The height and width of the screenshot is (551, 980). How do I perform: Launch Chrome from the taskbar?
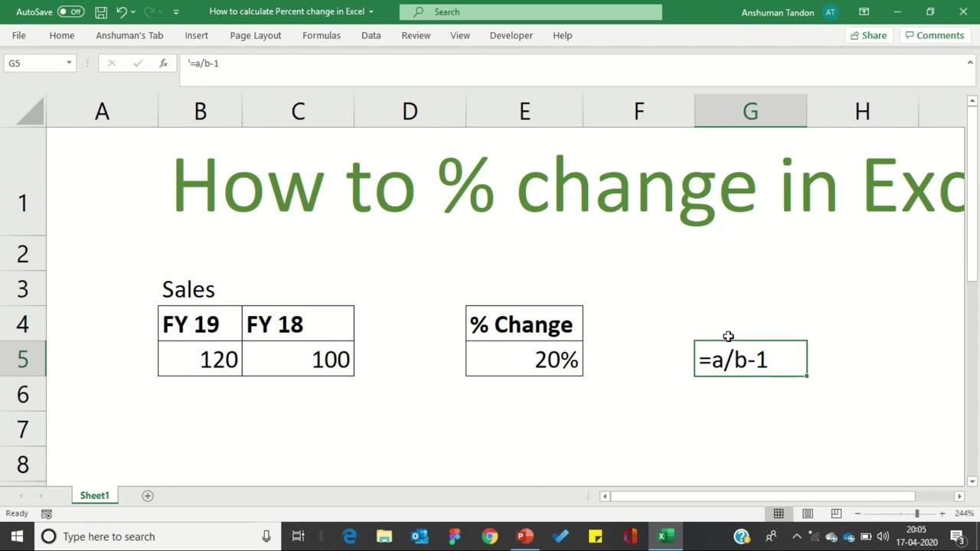[x=489, y=536]
